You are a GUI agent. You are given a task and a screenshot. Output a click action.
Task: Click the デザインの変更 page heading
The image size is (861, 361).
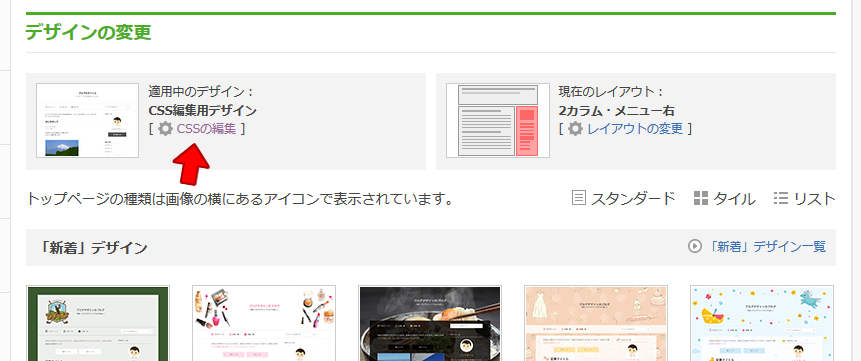point(88,33)
